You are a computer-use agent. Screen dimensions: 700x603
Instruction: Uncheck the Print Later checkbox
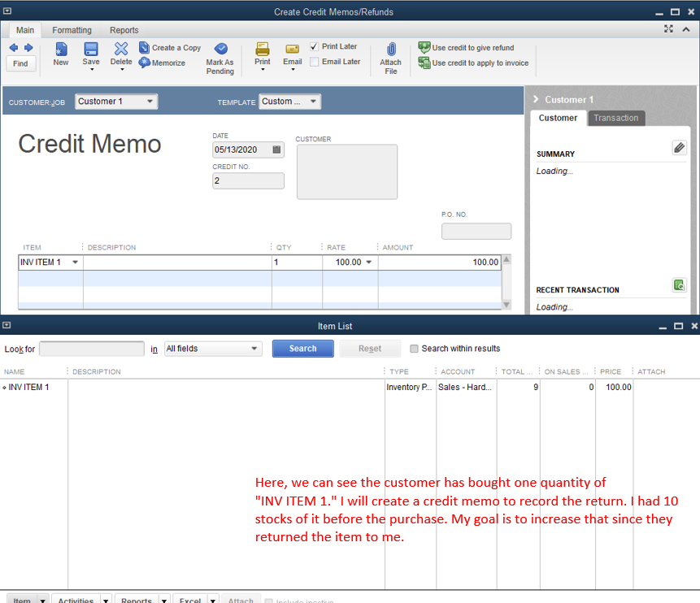[315, 46]
